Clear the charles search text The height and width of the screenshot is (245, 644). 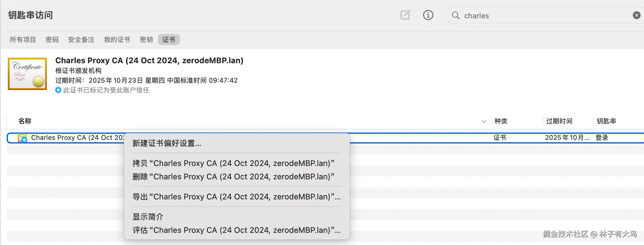coord(636,15)
